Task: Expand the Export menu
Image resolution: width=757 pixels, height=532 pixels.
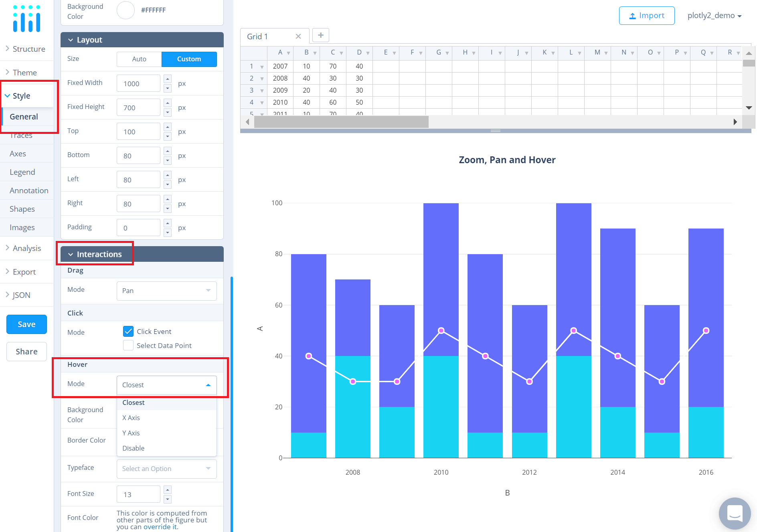Action: [26, 272]
